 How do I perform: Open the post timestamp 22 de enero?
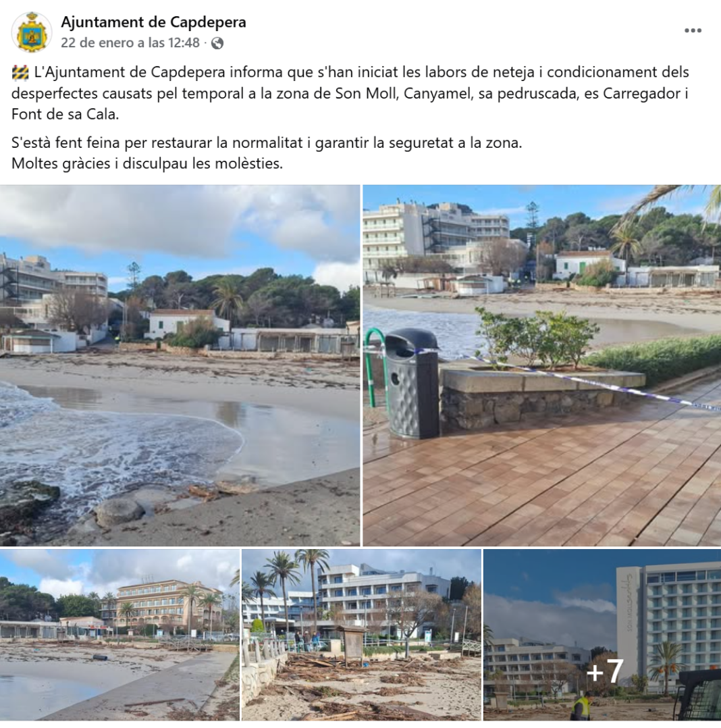130,43
